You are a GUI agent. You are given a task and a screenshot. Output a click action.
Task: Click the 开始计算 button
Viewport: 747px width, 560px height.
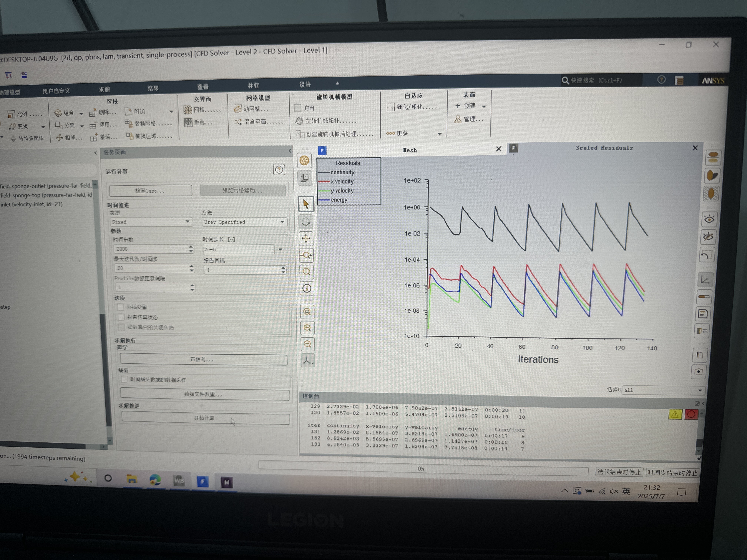click(205, 418)
